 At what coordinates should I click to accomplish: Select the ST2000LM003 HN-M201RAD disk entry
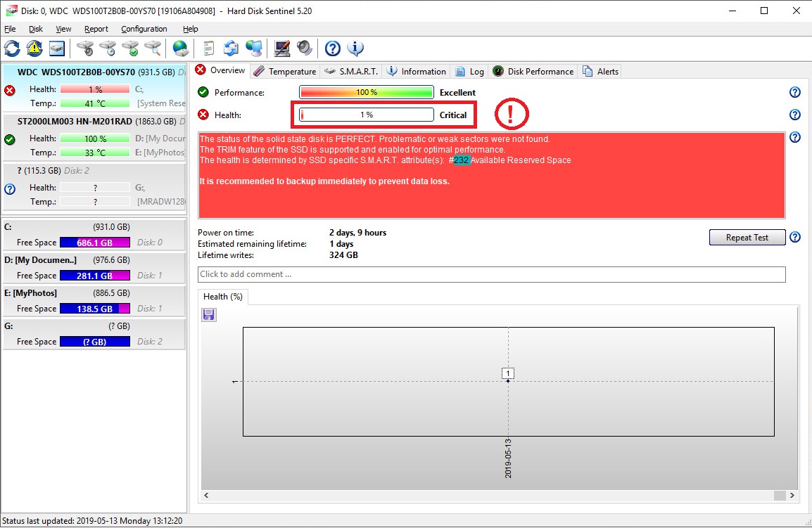point(94,136)
